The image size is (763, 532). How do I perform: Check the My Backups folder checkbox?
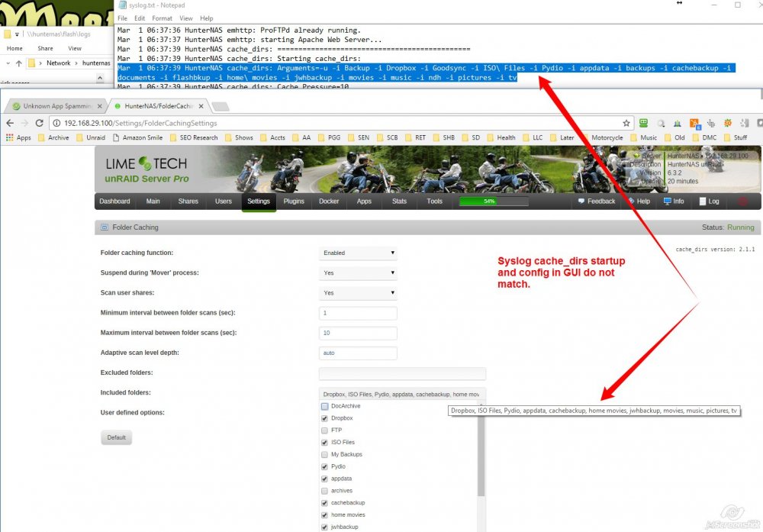point(324,455)
